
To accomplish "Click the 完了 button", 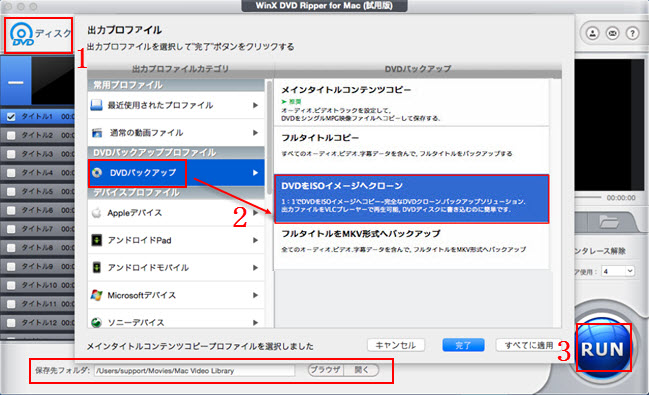I will click(x=463, y=345).
